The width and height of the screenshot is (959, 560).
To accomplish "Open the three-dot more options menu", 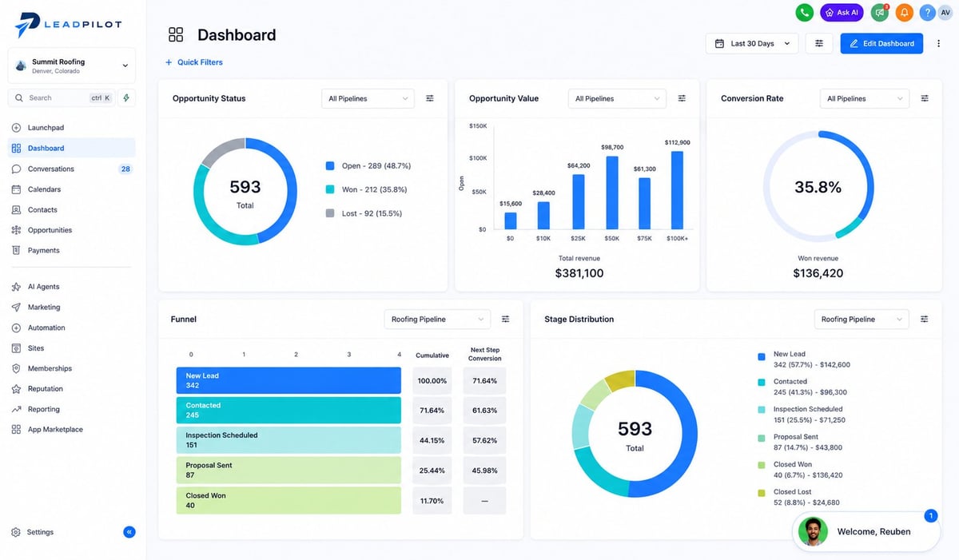I will click(939, 43).
